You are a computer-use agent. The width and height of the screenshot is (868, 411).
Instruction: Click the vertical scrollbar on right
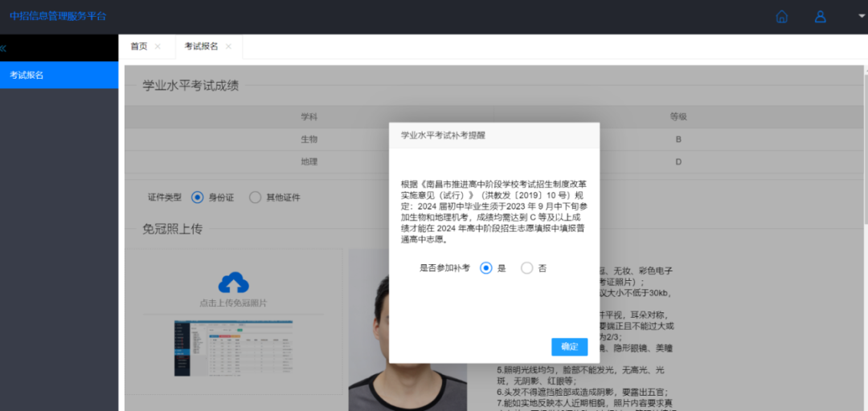click(x=866, y=149)
